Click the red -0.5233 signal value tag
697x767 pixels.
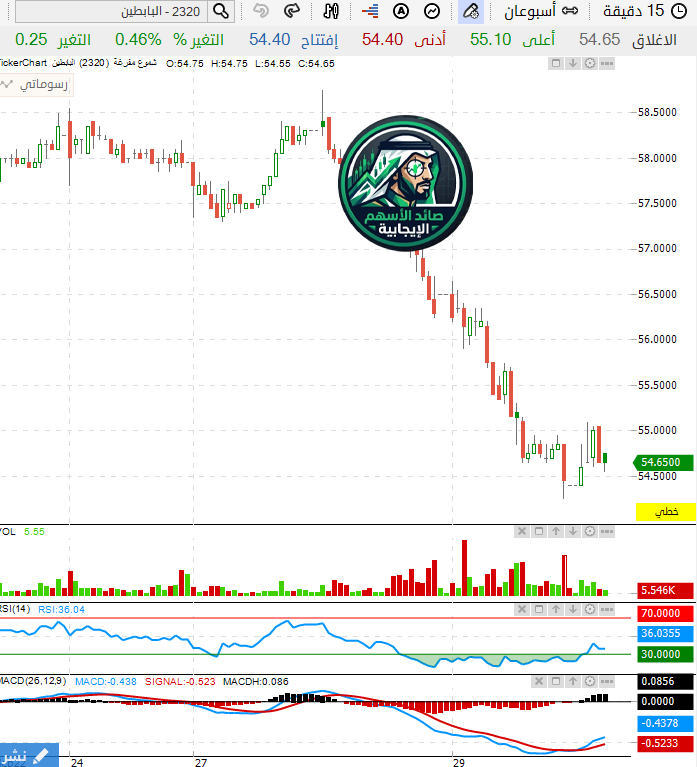click(665, 743)
